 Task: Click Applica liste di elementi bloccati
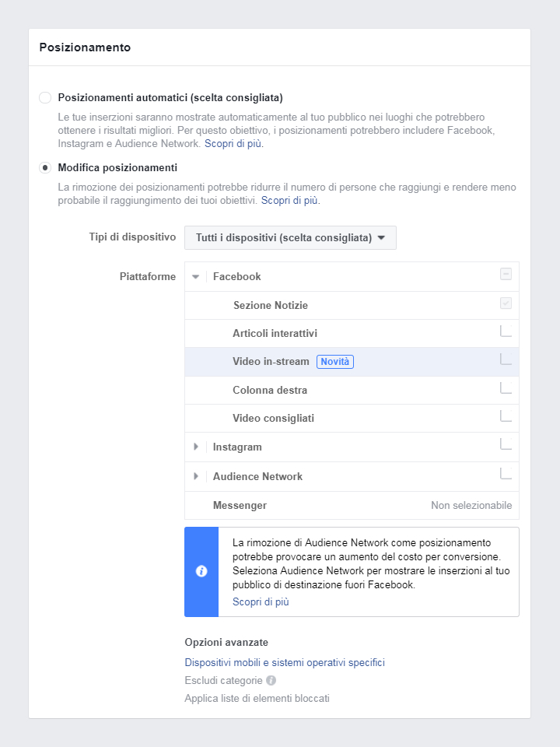(257, 698)
